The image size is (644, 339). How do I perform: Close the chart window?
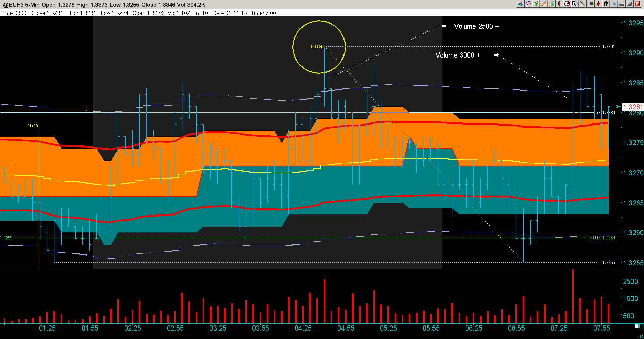point(637,4)
